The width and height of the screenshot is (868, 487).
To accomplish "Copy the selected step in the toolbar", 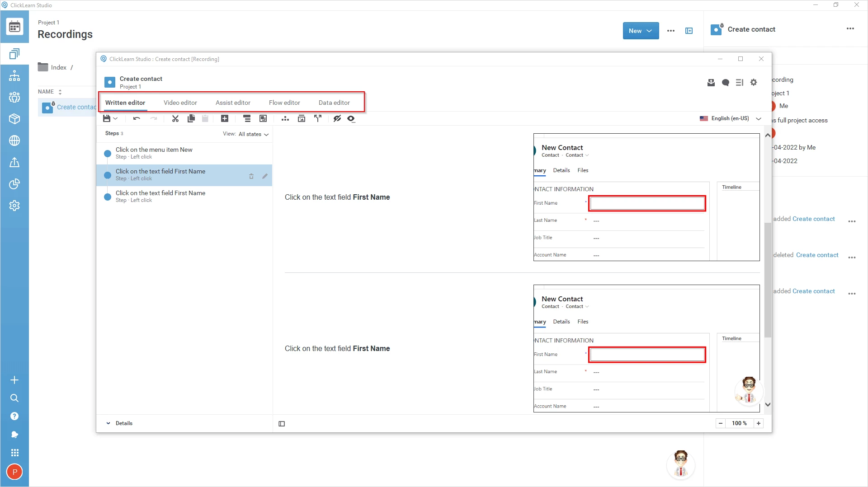I will pos(191,118).
